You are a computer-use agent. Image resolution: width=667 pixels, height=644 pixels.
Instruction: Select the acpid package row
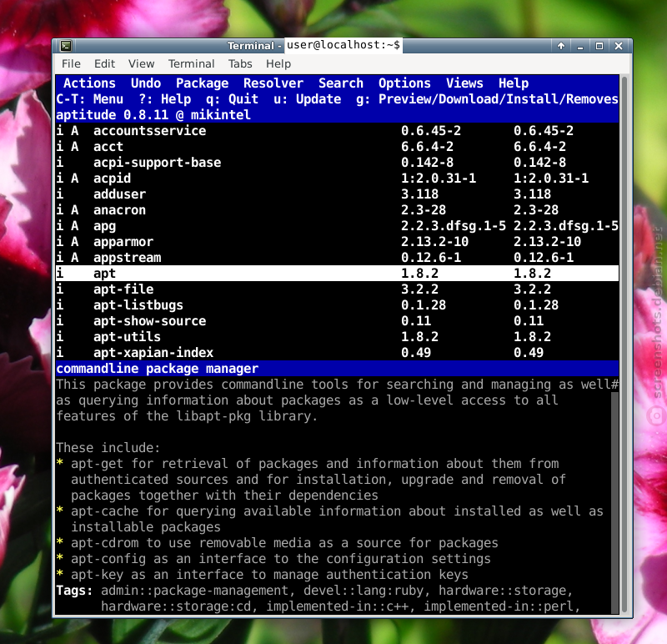point(337,178)
